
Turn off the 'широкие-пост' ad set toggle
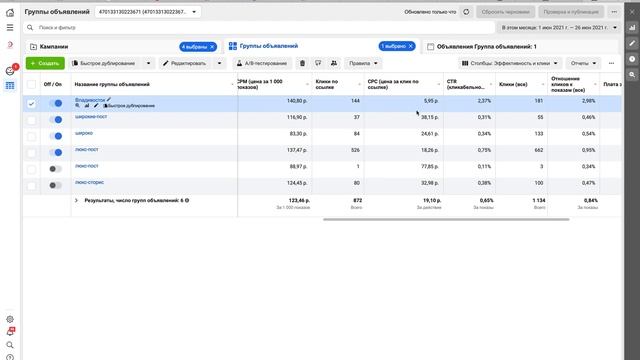click(56, 120)
